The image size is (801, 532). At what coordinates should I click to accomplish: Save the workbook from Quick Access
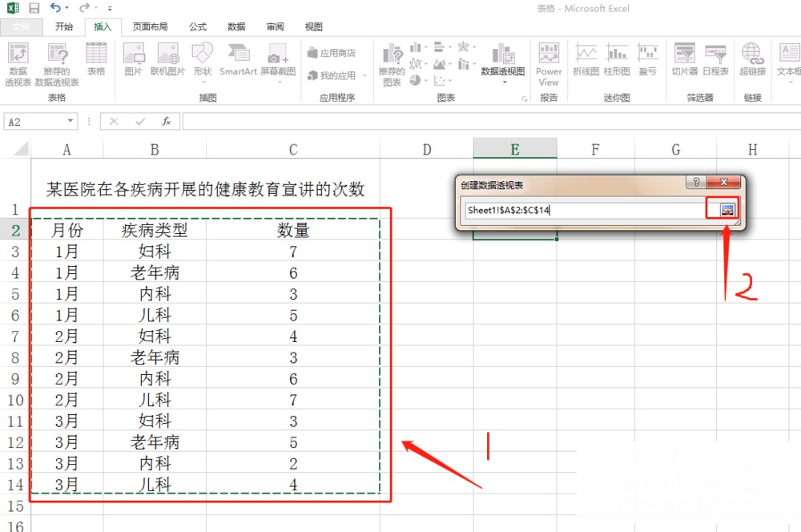34,8
